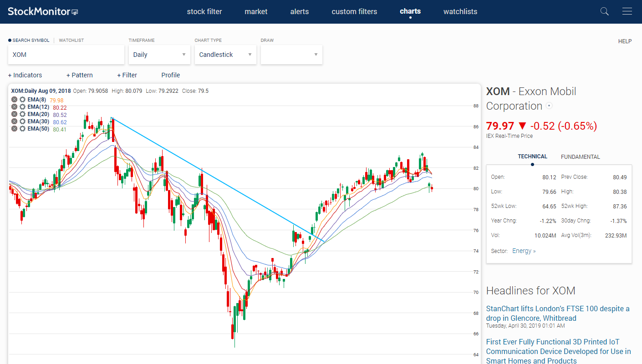
Task: Open the Energy sector link
Action: pyautogui.click(x=524, y=251)
